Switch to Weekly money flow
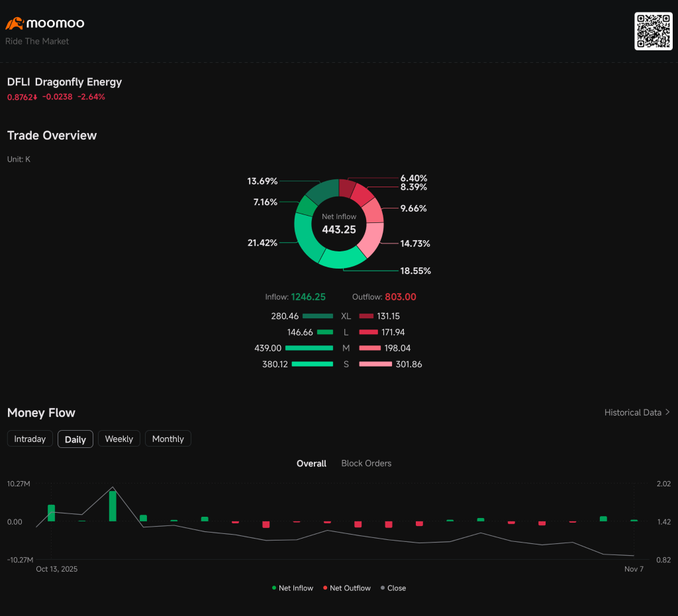This screenshot has height=616, width=678. (119, 439)
